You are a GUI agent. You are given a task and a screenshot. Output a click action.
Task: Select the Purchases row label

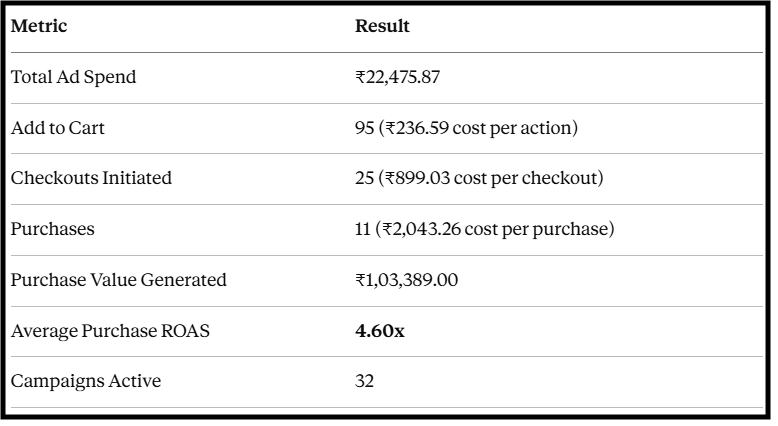(53, 229)
